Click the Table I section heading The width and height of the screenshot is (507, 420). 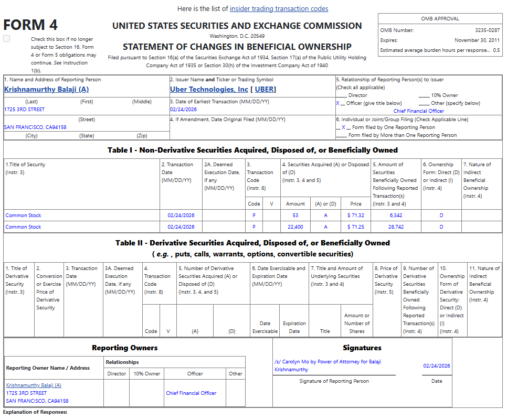coord(252,150)
